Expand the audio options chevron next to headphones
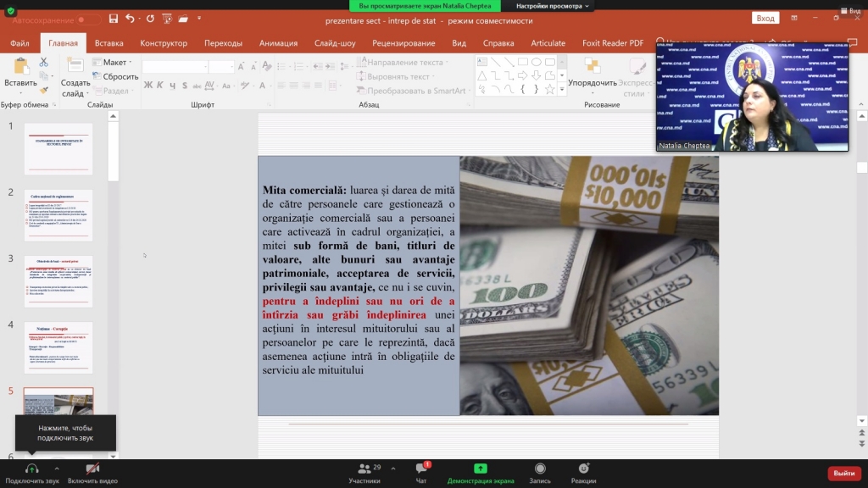 pyautogui.click(x=57, y=468)
